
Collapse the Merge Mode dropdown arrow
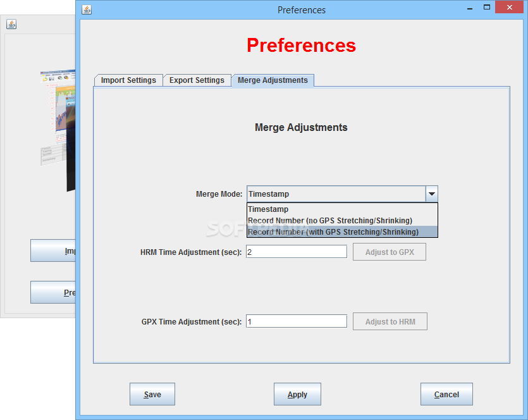[432, 194]
